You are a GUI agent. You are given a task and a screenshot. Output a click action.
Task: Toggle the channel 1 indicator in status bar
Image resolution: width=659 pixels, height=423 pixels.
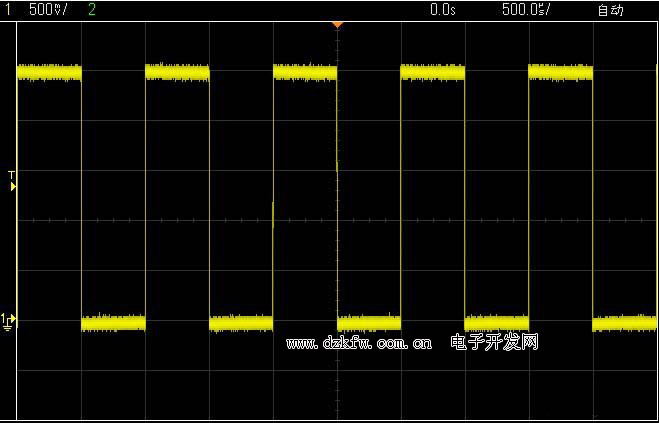coord(6,10)
